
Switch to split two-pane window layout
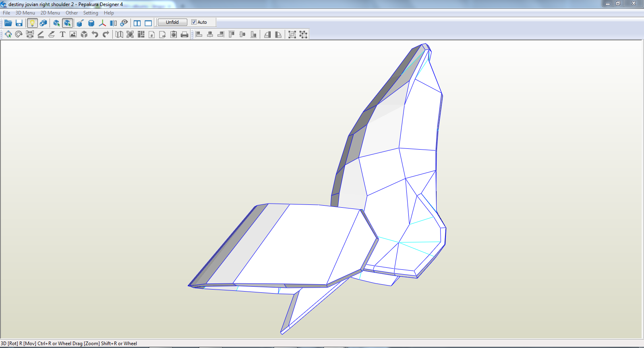pos(137,23)
